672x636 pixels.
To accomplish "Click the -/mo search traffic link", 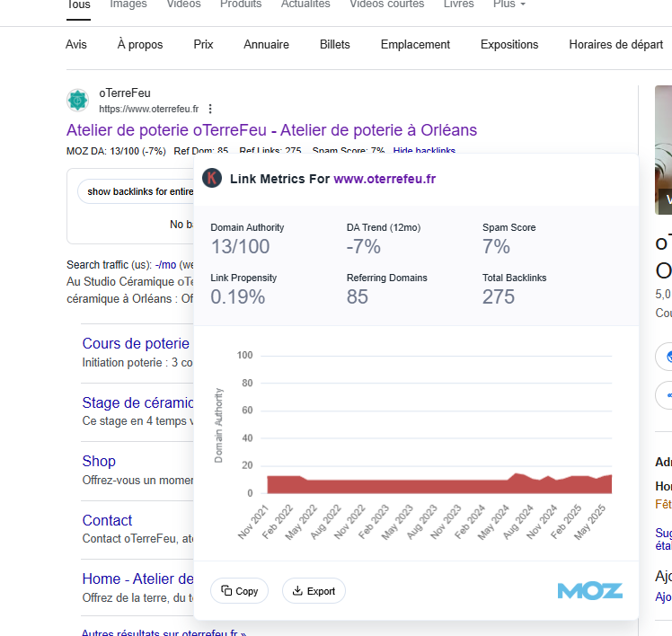I will (x=165, y=265).
